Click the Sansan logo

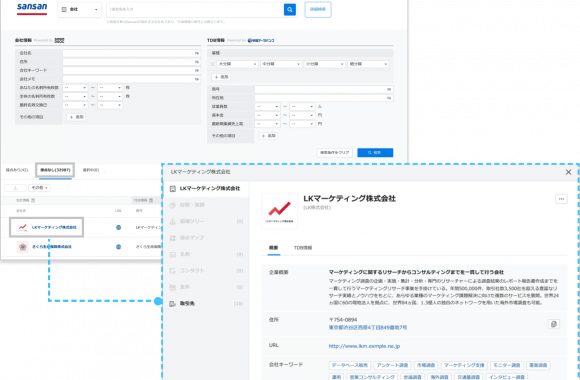pos(32,9)
